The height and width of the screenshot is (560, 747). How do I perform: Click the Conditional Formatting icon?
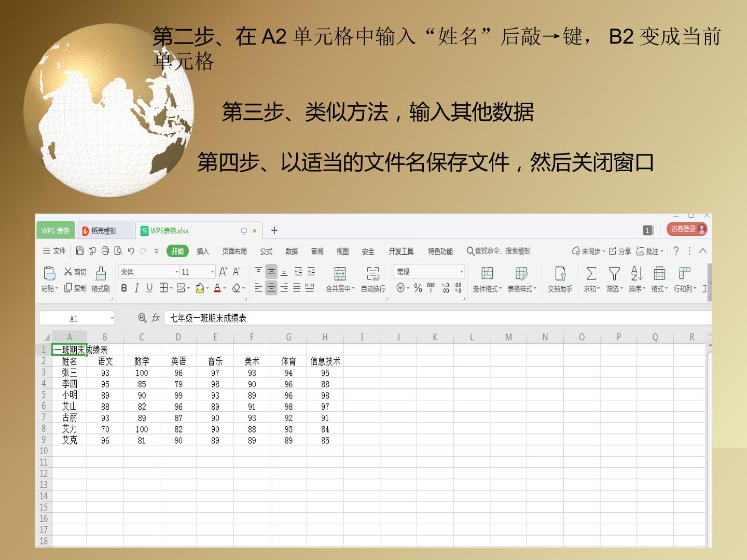point(487,273)
